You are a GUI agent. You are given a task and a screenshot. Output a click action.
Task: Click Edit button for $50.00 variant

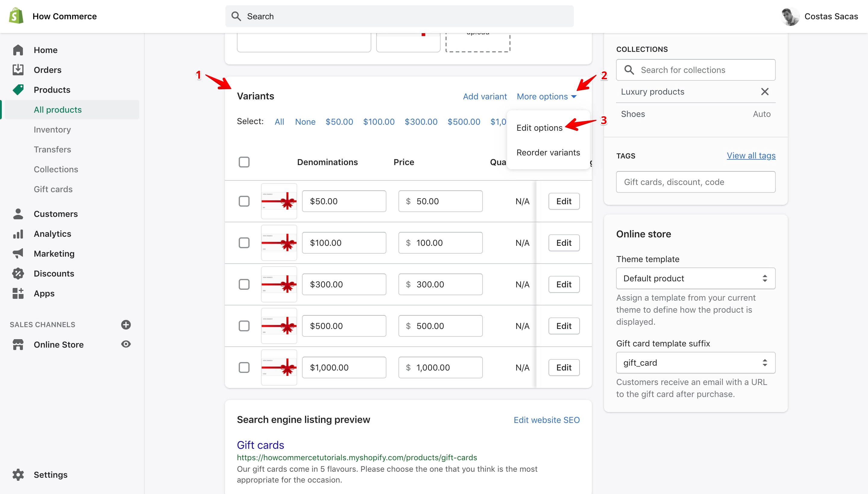tap(564, 201)
